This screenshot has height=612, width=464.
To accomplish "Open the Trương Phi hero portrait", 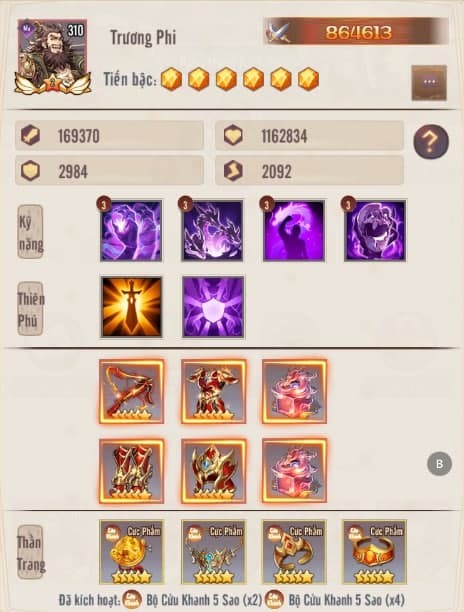I will (x=53, y=56).
